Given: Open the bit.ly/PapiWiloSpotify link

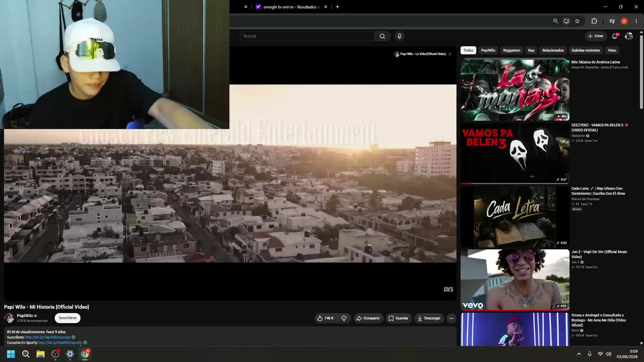Looking at the screenshot, I should (60, 342).
